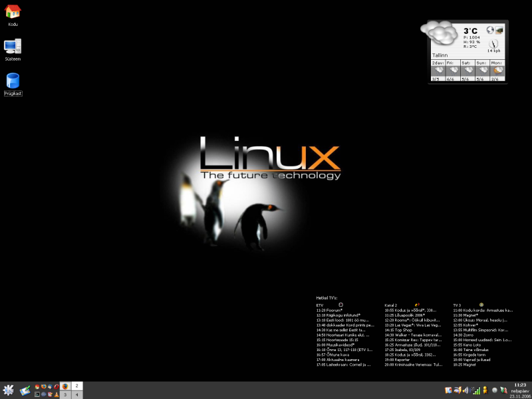
Task: Open the KDE K menu button
Action: 8,390
